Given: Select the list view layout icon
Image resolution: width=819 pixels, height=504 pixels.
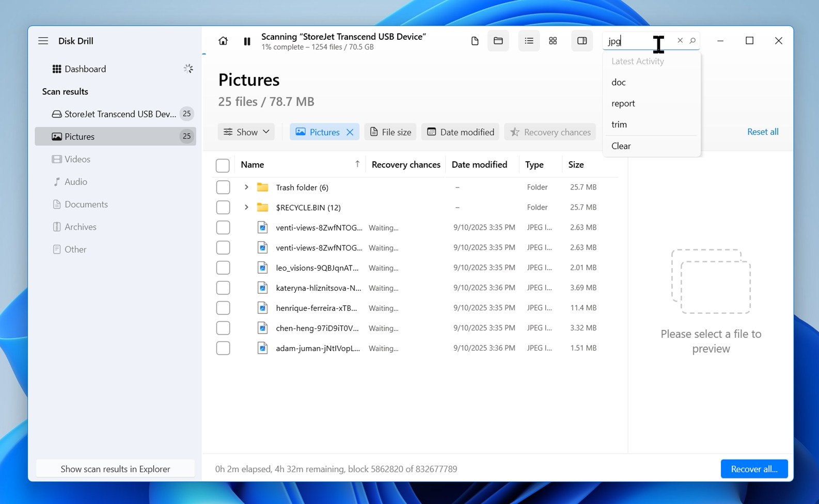Looking at the screenshot, I should point(529,41).
